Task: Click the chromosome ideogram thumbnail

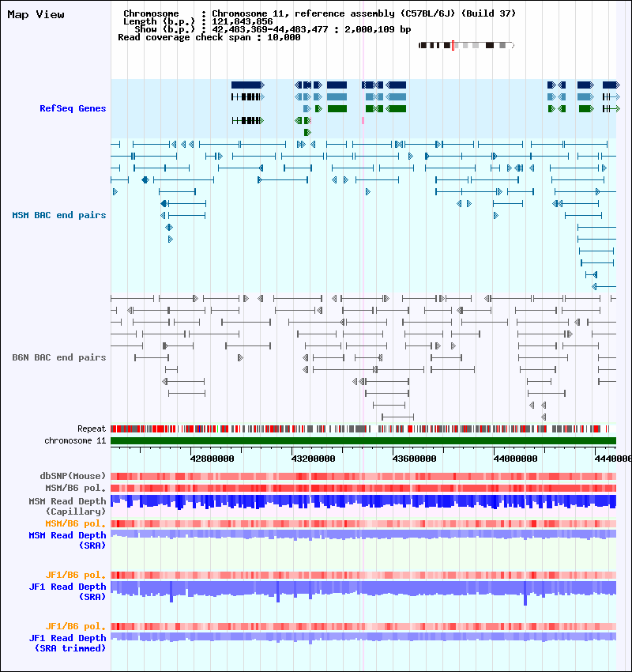Action: [x=466, y=45]
